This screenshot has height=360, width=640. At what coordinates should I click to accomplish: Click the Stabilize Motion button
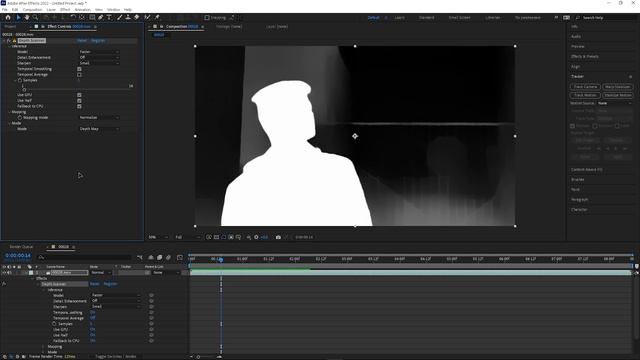(618, 95)
